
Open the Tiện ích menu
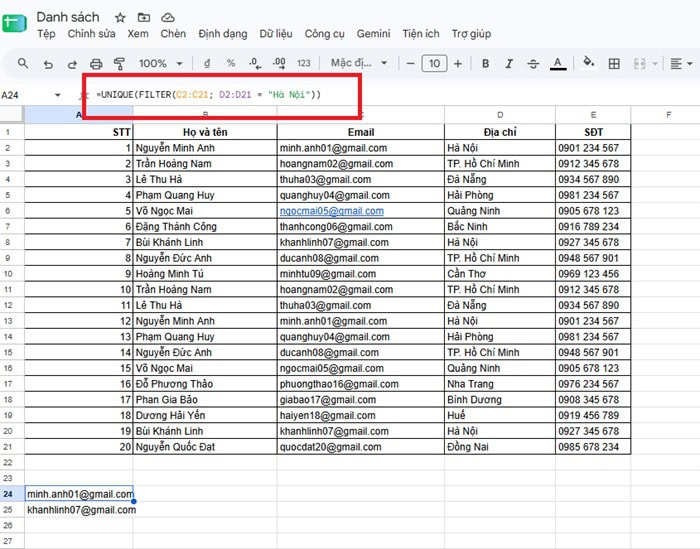tap(421, 34)
